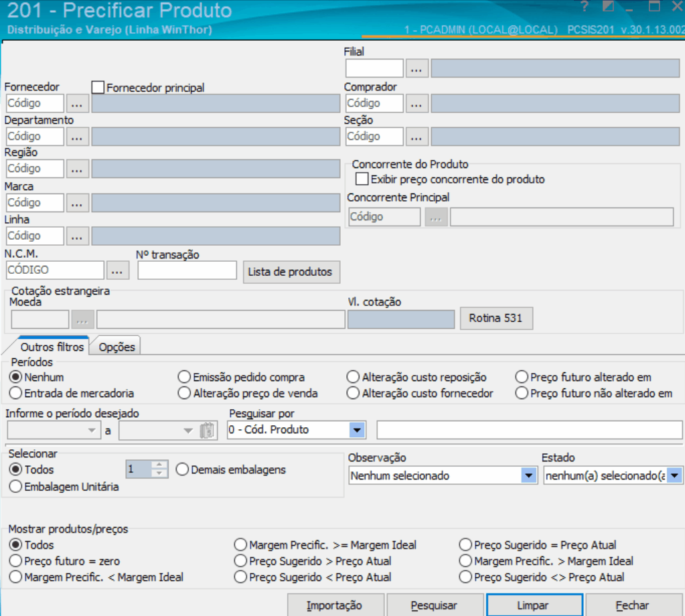Click the Fechar button
Screen dimensions: 685x616
pos(633,605)
